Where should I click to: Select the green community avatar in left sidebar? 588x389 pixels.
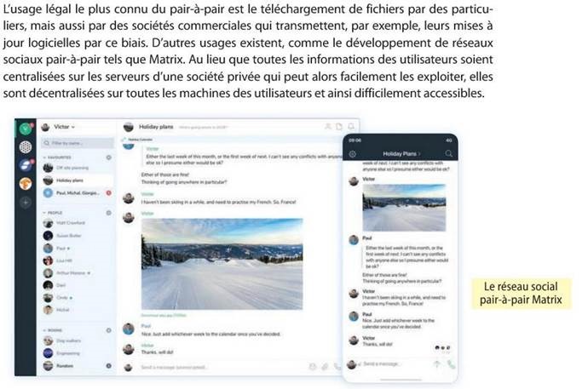click(x=26, y=129)
